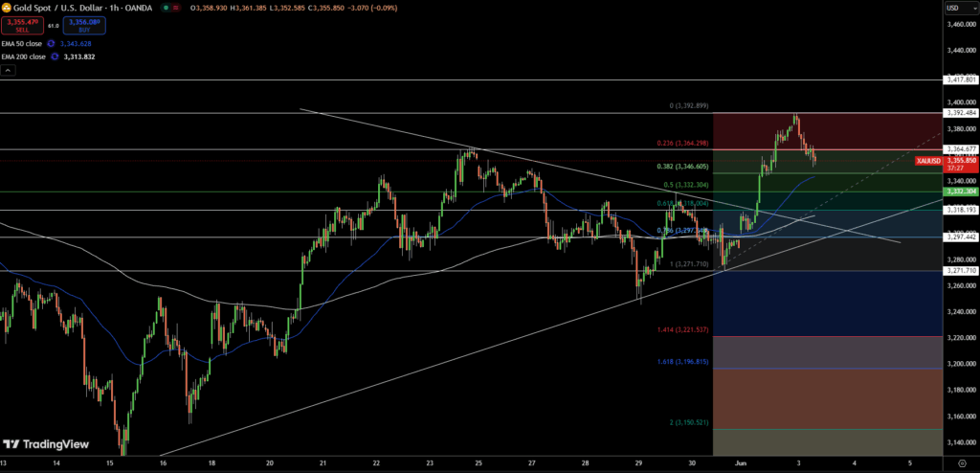This screenshot has width=980, height=473.
Task: Collapse the indicator legend with the chevron
Action: coord(8,70)
